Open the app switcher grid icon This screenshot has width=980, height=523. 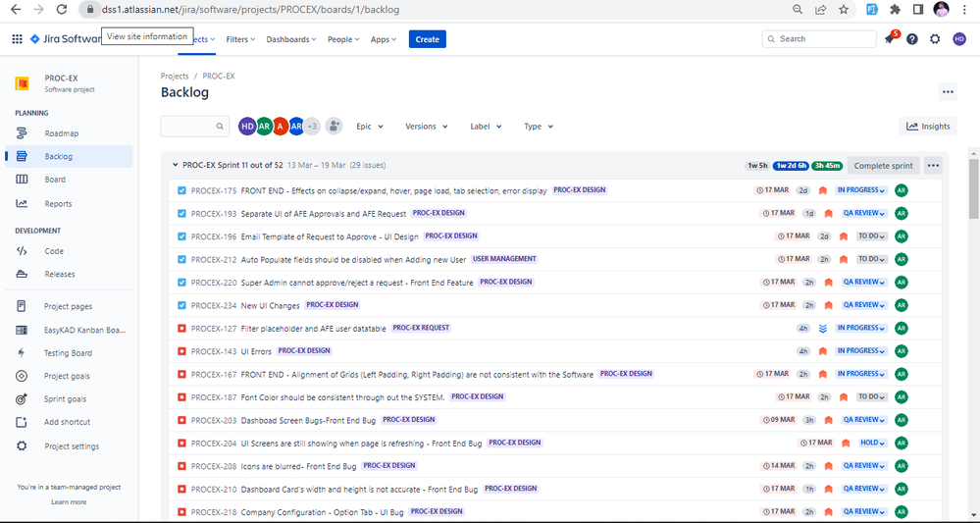coord(17,38)
